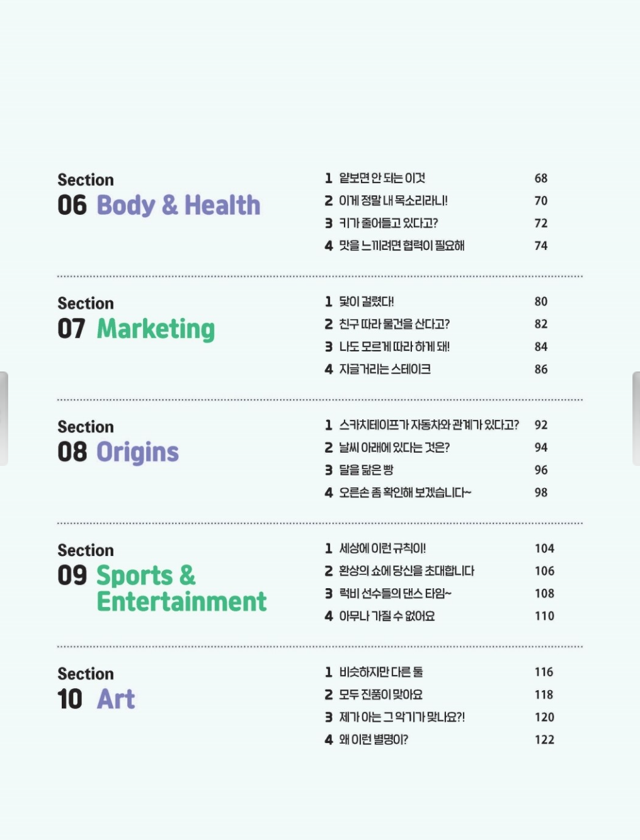640x840 pixels.
Task: Select the Origins section title
Action: coord(137,452)
